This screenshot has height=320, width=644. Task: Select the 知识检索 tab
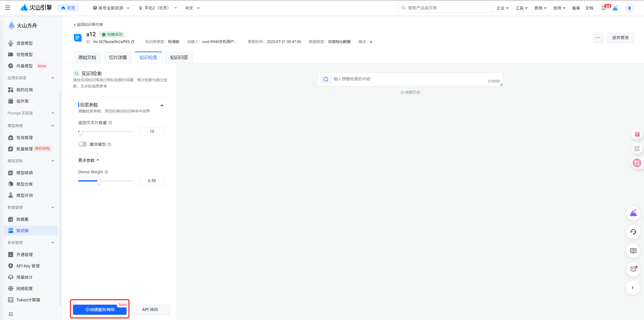pyautogui.click(x=148, y=58)
